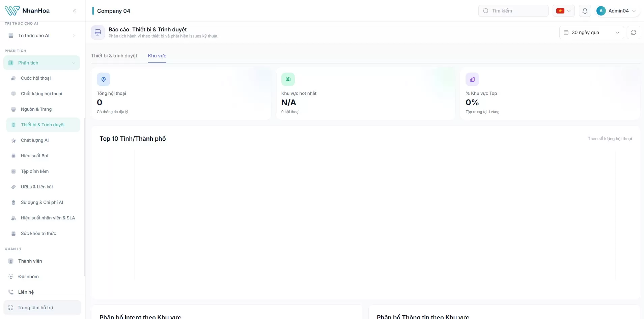This screenshot has width=644, height=319.
Task: Click the Phân bố Intent theo Khu vực heading
Action: click(140, 316)
